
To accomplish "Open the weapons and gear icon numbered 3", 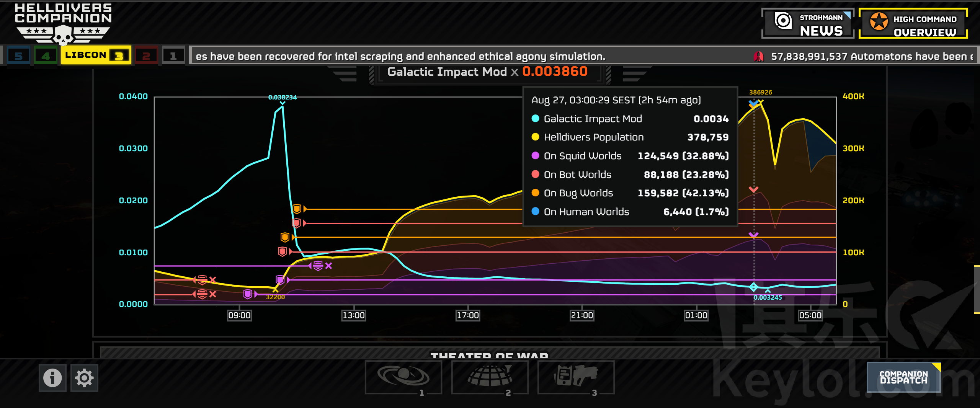I will [x=576, y=377].
